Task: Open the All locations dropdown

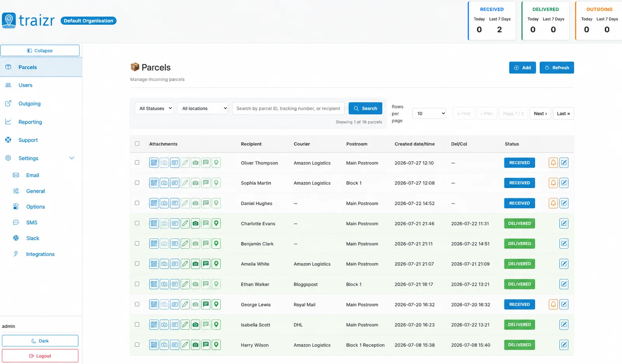Action: pos(203,108)
